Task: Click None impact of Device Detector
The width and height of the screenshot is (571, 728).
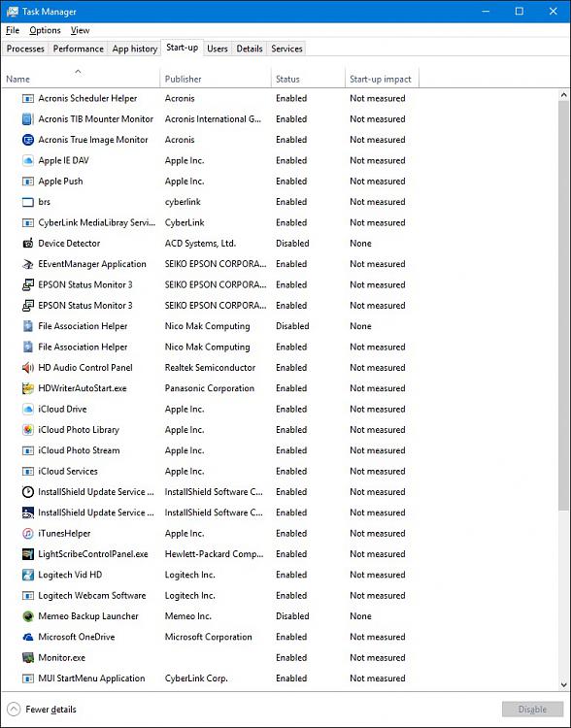Action: (x=360, y=244)
